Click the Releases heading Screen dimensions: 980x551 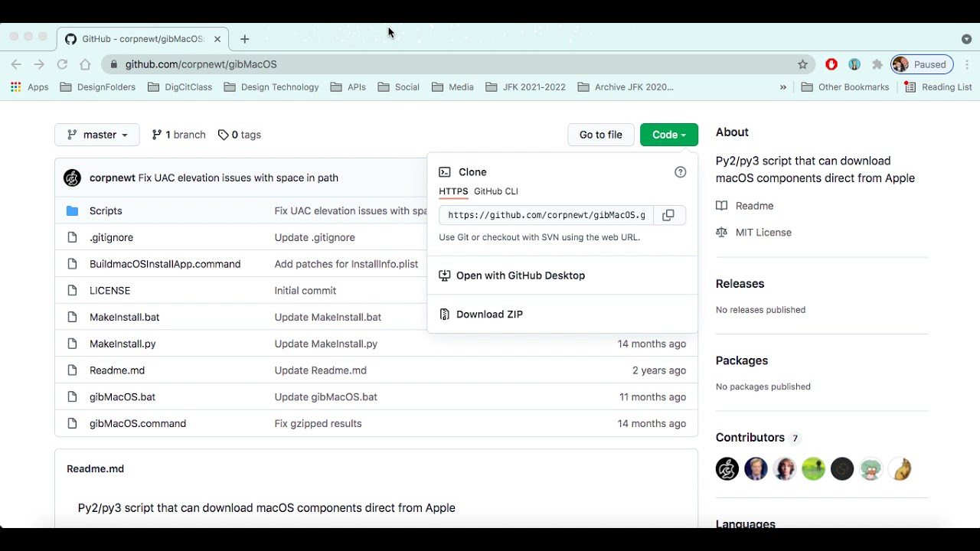point(740,284)
